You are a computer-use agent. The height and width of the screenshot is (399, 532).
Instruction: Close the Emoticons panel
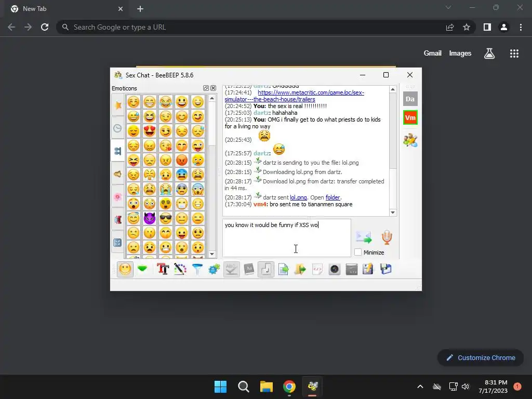[214, 88]
